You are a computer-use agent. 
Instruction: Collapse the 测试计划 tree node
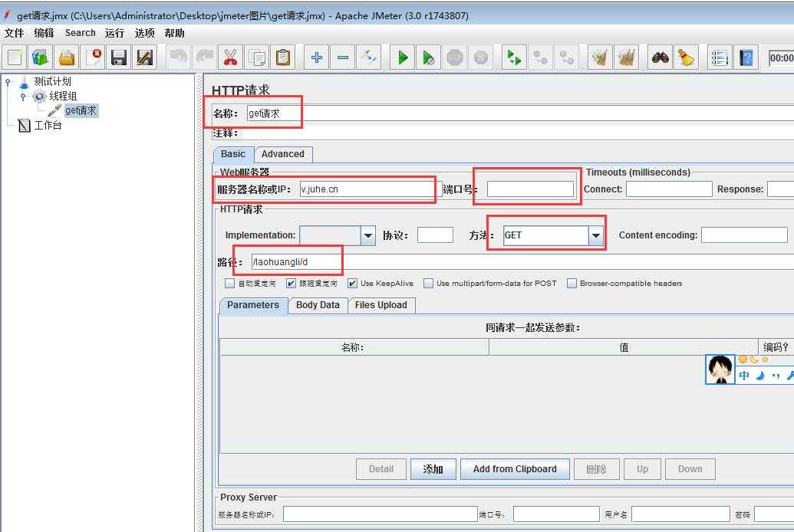pos(8,81)
